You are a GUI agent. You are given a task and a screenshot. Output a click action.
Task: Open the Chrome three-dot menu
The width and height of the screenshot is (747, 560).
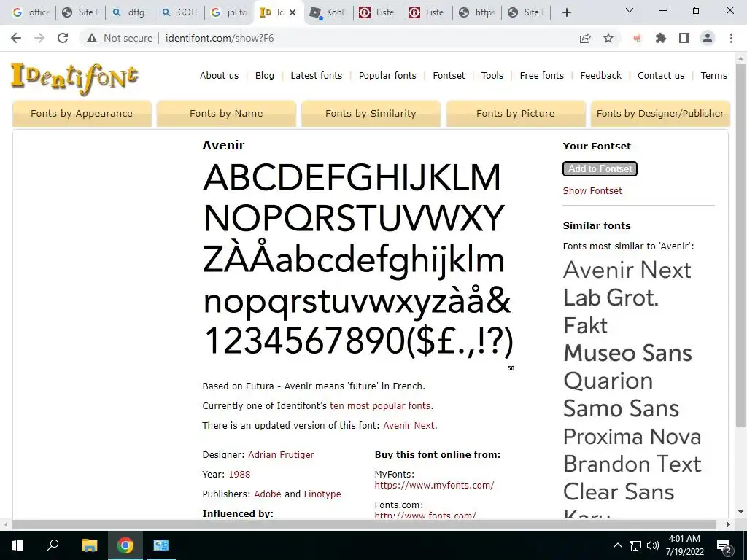pos(731,38)
